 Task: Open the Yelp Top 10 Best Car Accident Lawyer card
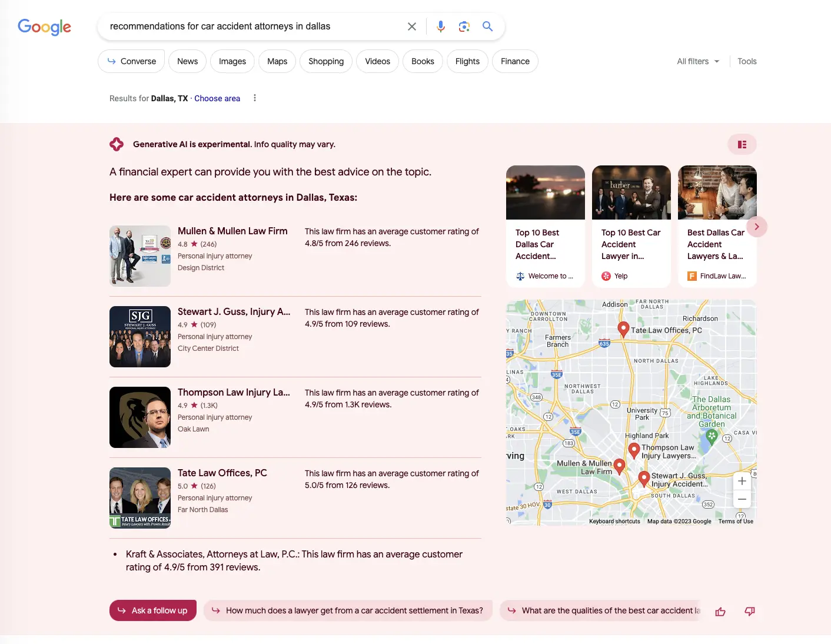[631, 227]
